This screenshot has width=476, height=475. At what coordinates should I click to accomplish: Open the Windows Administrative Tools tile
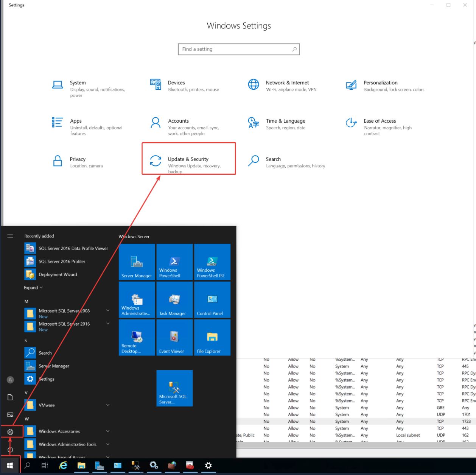tap(137, 300)
